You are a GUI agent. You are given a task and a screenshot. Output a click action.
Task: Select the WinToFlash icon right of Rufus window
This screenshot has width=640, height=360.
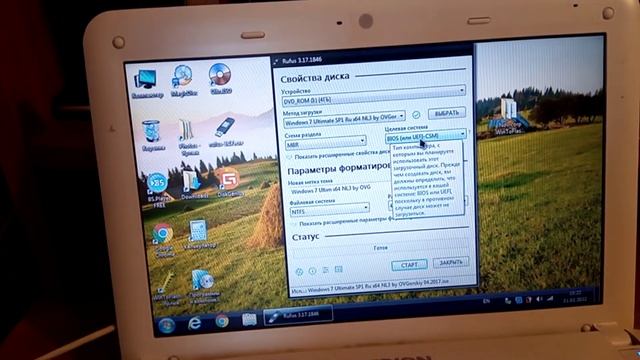508,116
